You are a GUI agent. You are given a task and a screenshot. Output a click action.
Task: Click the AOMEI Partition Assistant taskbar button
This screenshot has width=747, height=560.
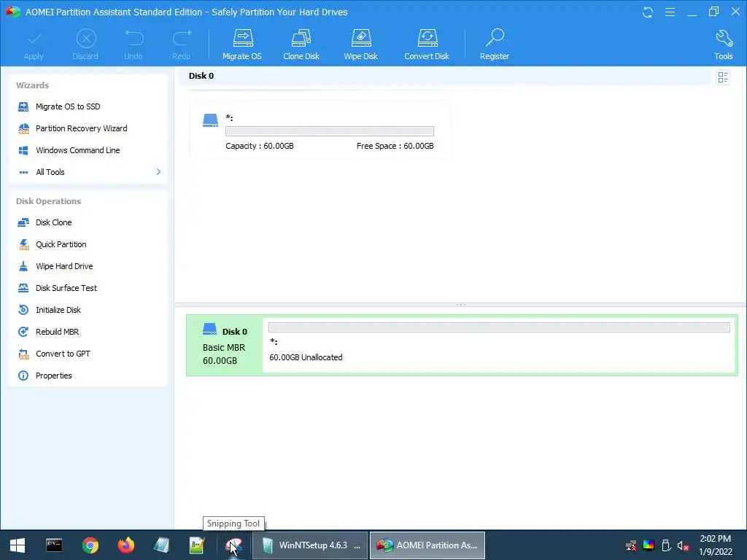point(427,545)
